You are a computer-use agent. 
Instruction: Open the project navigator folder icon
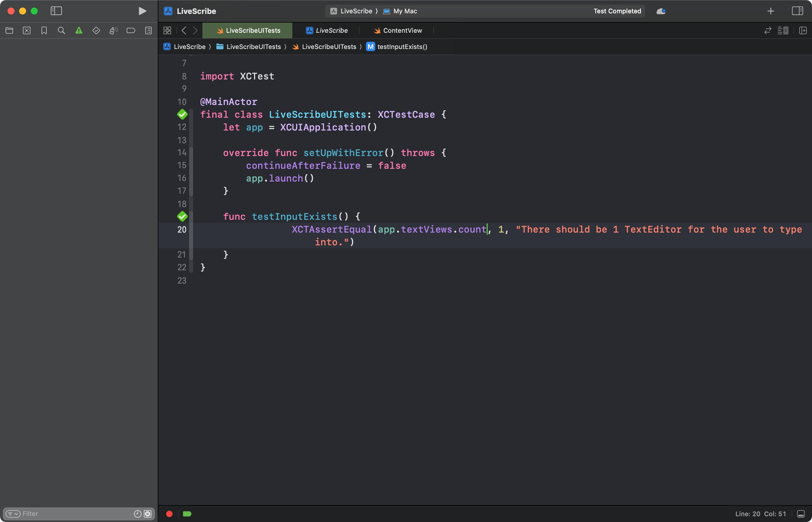[x=9, y=30]
